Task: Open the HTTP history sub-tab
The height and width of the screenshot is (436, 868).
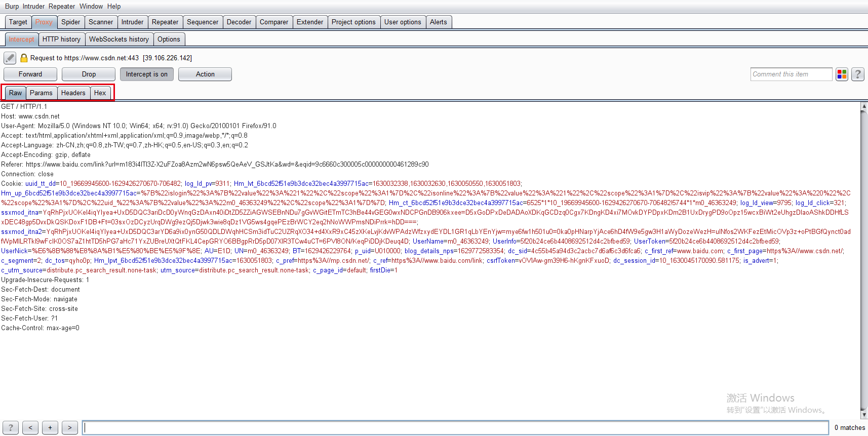Action: pos(61,39)
